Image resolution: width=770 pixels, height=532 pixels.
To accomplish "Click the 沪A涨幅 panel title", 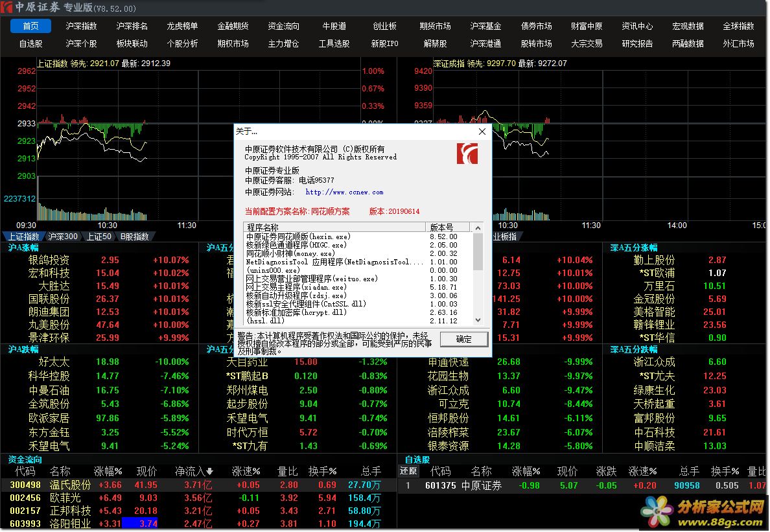I will 23,248.
